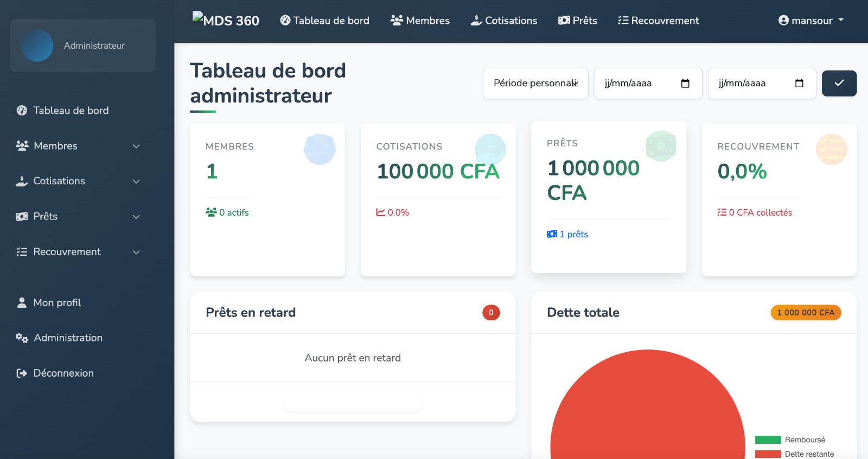Click the orange 1 000 000 CFA badge
The width and height of the screenshot is (868, 459).
(806, 312)
